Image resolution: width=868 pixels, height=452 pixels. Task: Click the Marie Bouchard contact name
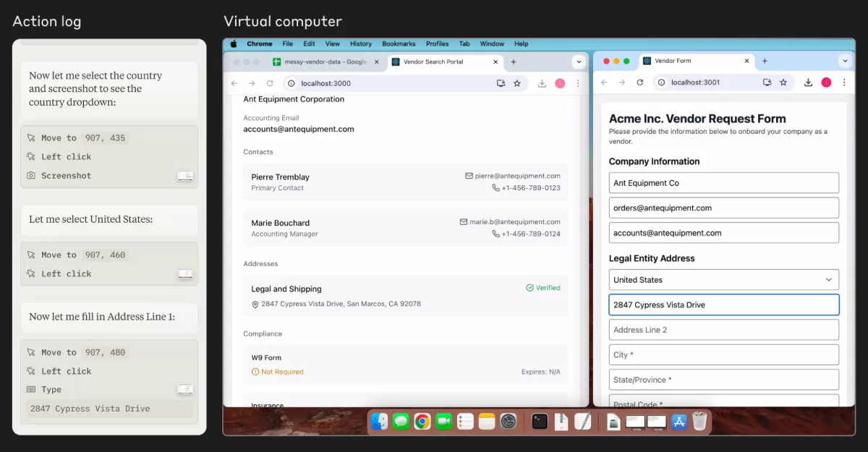[x=281, y=223]
